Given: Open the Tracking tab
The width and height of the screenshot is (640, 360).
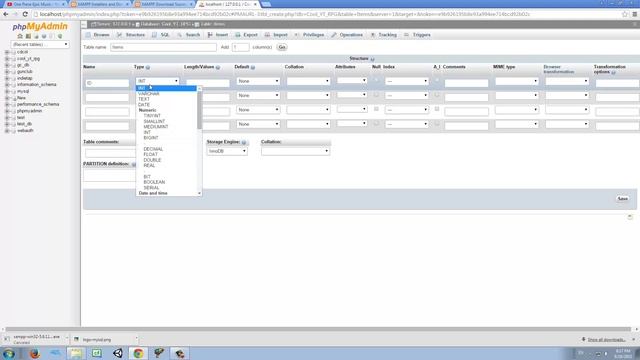Looking at the screenshot, I should click(x=383, y=35).
